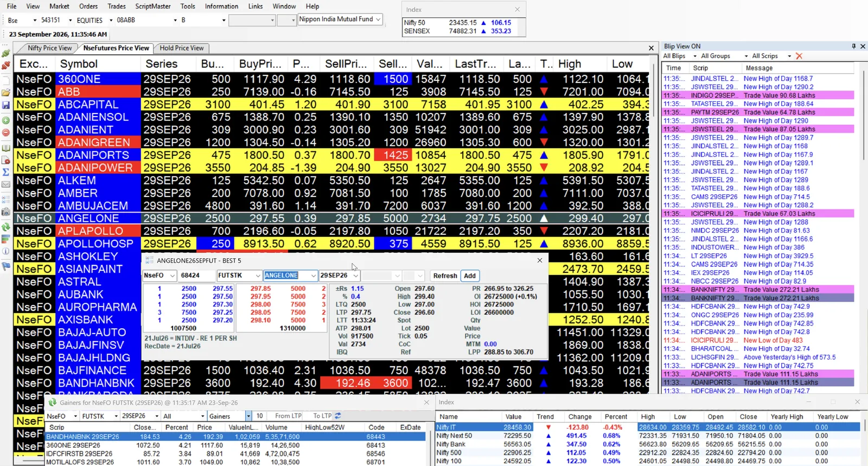Select the ADANIPORTS row in futures price view

coord(331,155)
